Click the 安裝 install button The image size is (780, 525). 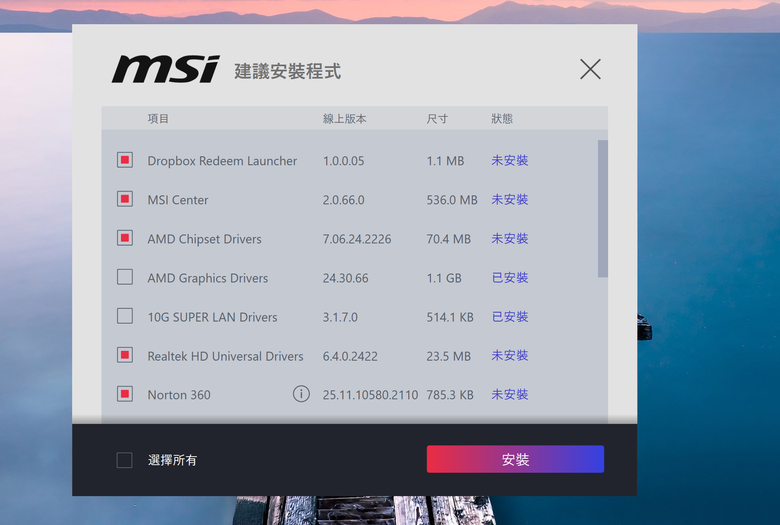[515, 459]
